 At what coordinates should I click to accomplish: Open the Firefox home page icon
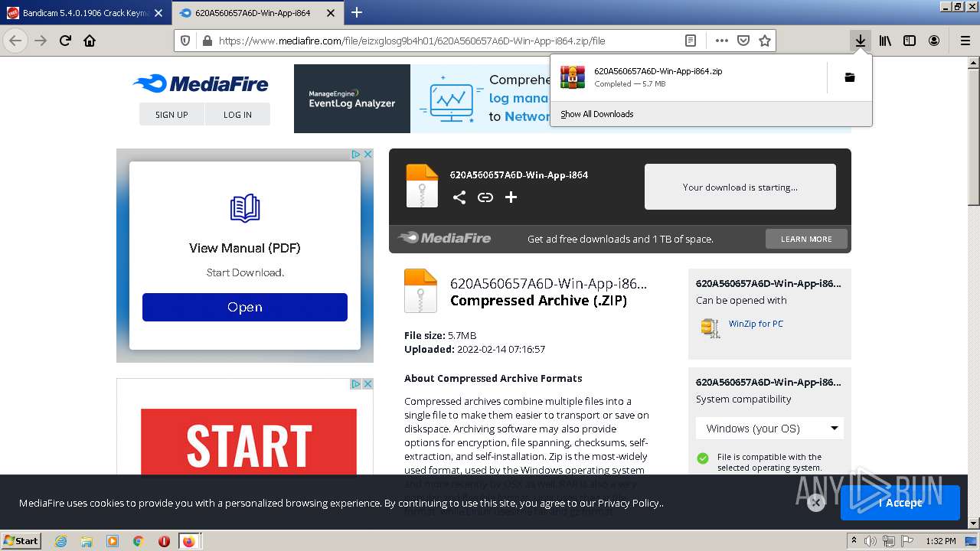[90, 41]
